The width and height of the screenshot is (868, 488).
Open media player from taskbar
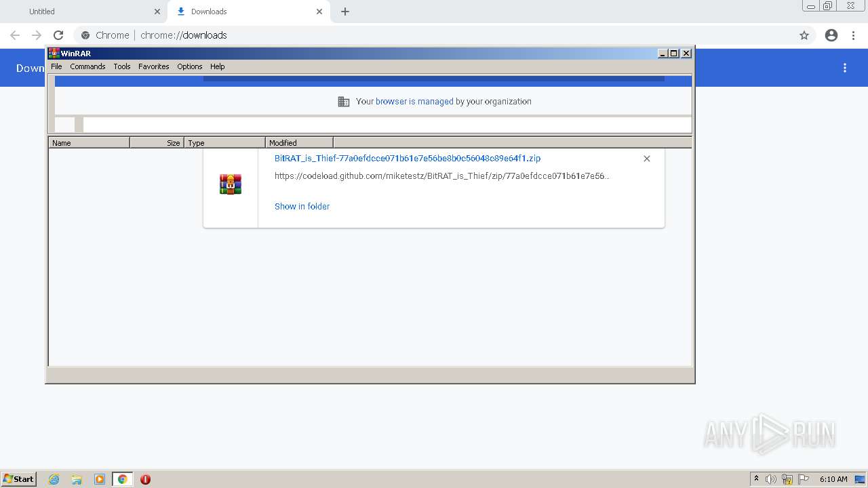(99, 479)
